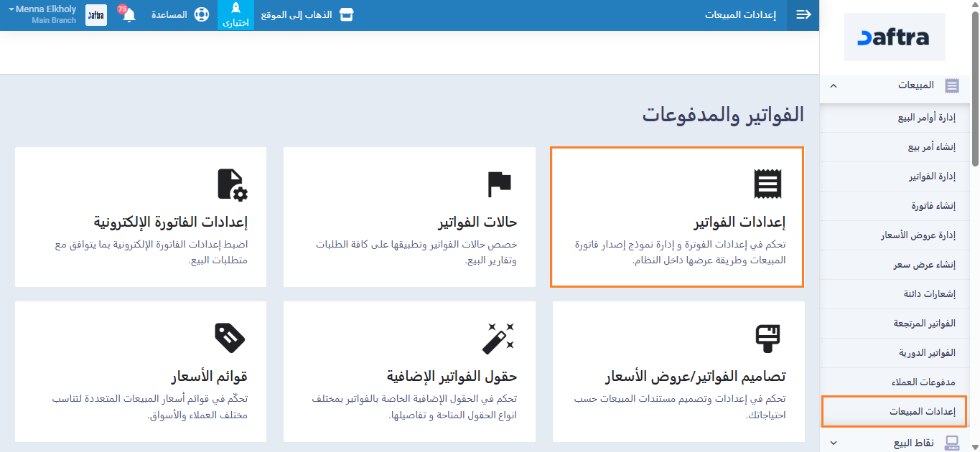Click the rocket trial icon
This screenshot has width=980, height=452.
(x=235, y=9)
